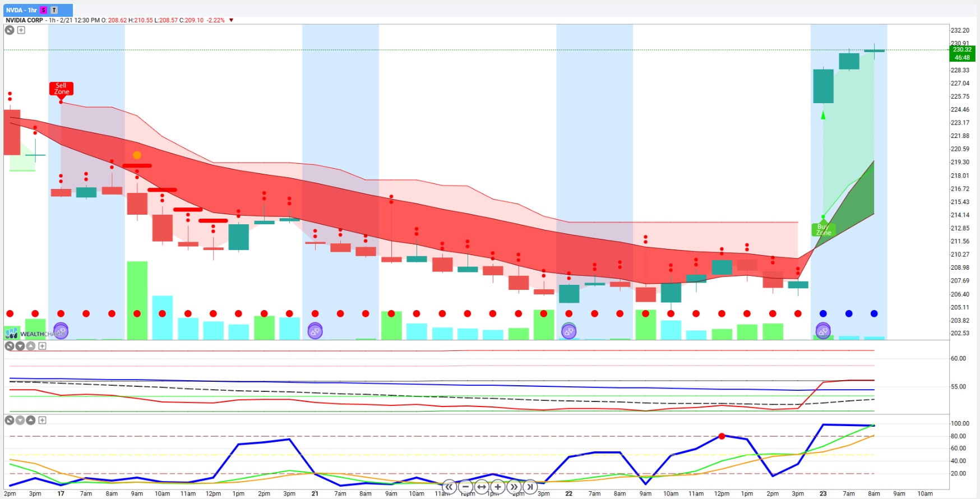Click the plus icon in the bottom stochastic pane

(x=42, y=420)
